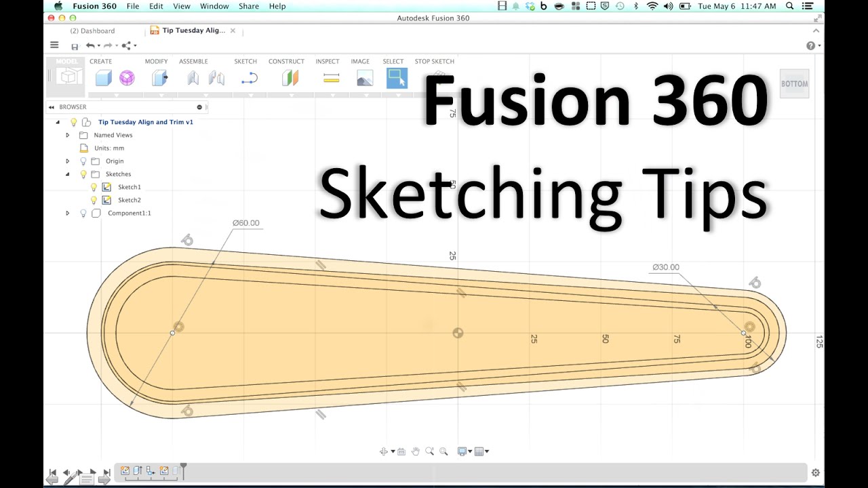Toggle Sketch1 visibility lightbulb

pyautogui.click(x=94, y=187)
